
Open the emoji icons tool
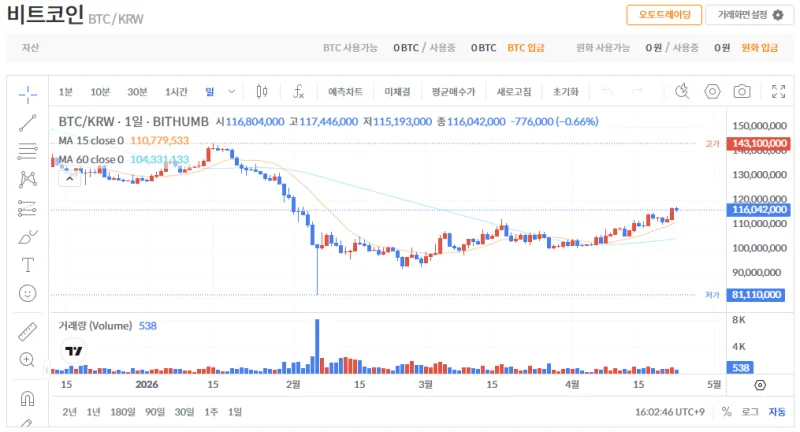28,293
